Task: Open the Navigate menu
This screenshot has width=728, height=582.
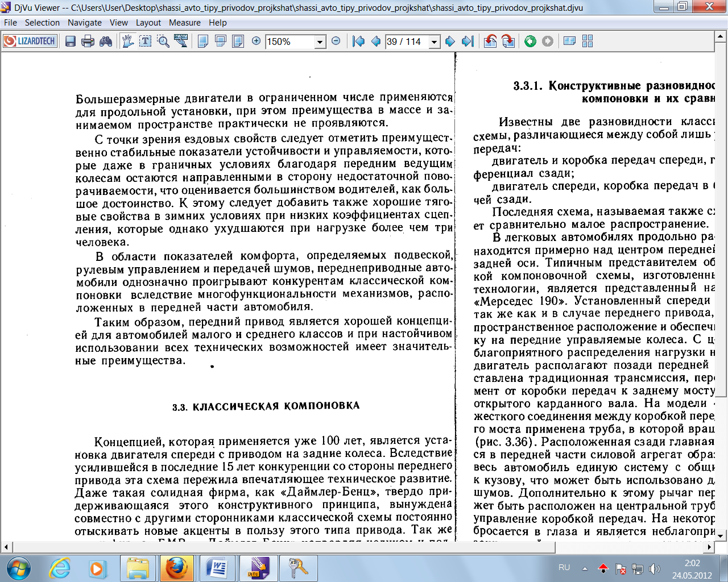Action: 85,23
